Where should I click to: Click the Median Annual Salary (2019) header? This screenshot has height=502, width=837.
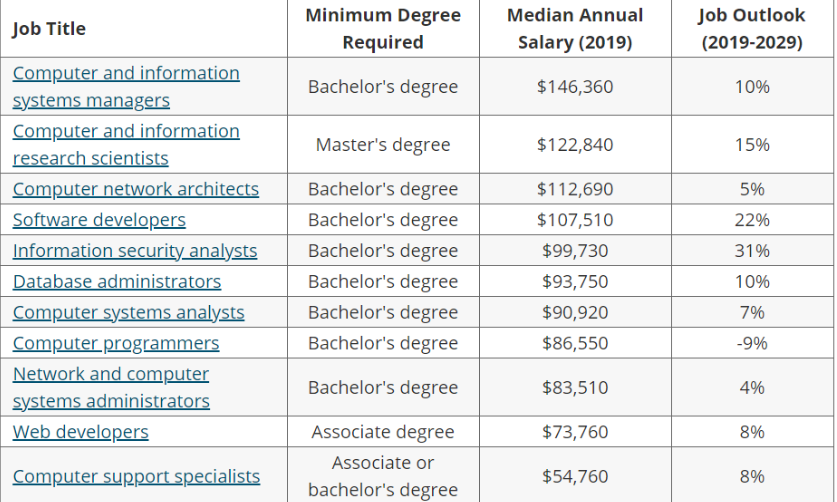575,29
